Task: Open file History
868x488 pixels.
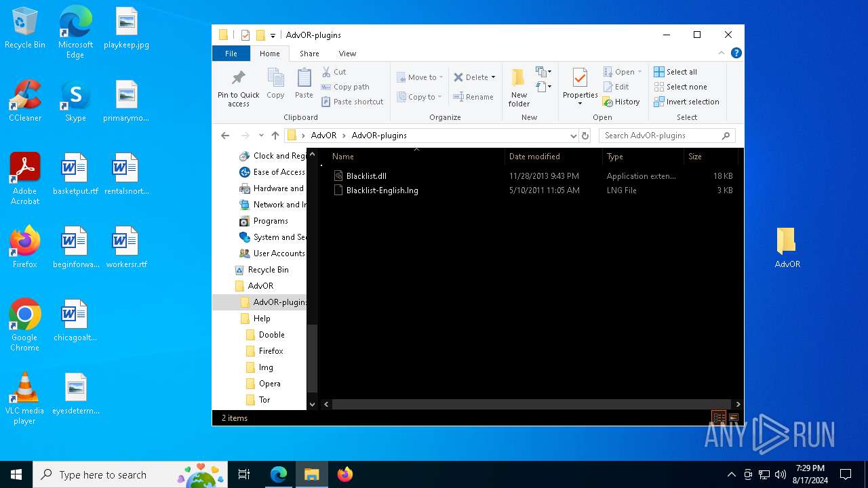Action: pos(621,102)
